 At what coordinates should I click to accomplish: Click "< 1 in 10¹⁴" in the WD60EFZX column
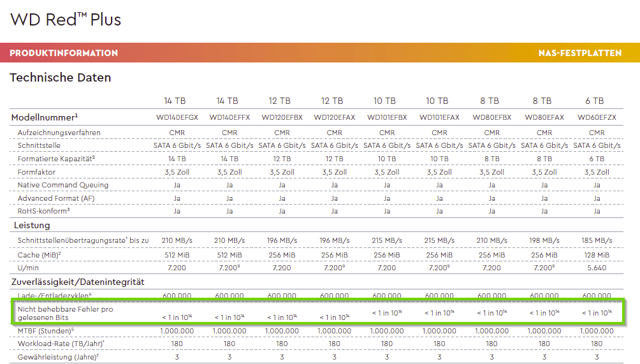597,313
